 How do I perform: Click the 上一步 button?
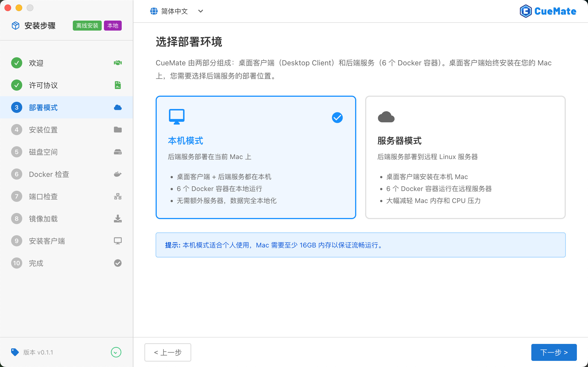[168, 352]
